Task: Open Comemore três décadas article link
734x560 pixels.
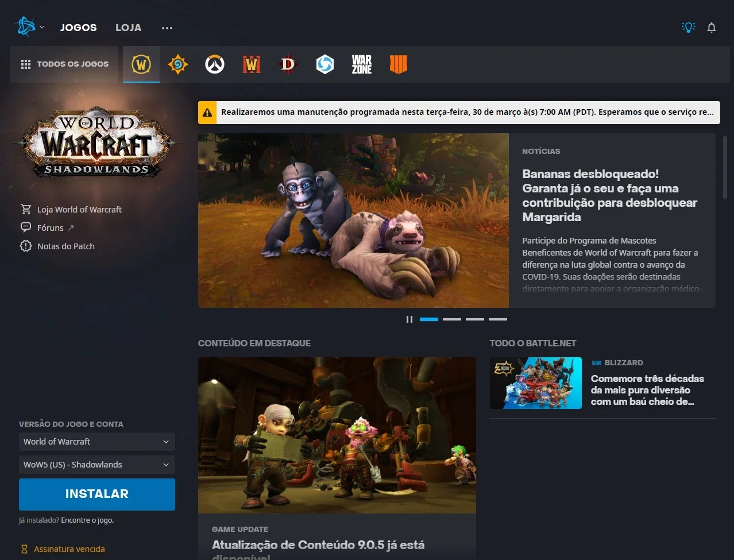Action: (x=647, y=390)
